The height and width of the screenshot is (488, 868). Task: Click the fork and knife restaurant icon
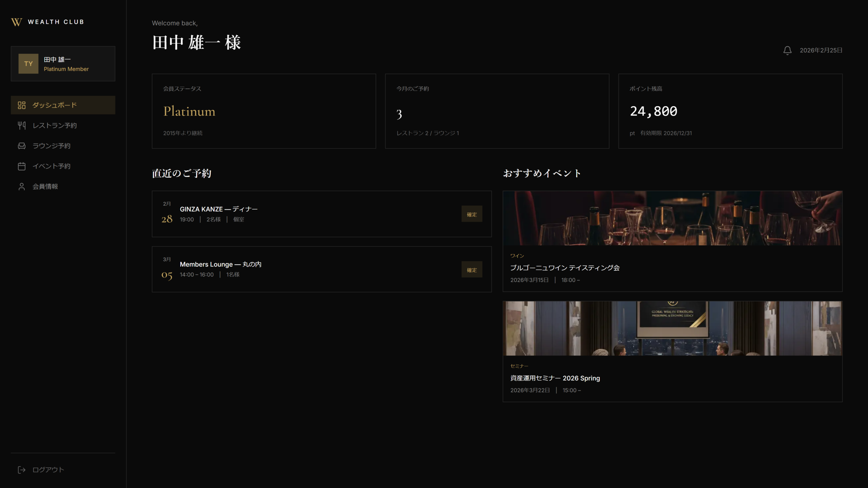22,125
